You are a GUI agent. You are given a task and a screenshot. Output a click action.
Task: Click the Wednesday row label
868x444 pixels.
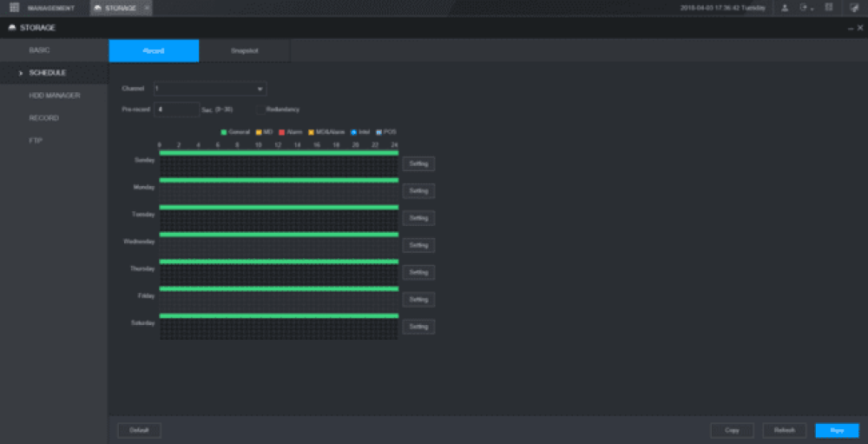point(139,242)
